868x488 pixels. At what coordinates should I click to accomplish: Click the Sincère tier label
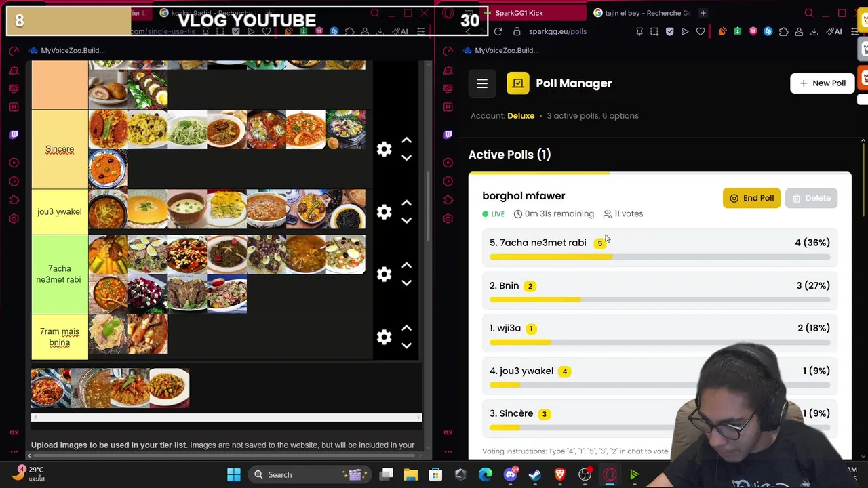pyautogui.click(x=60, y=149)
